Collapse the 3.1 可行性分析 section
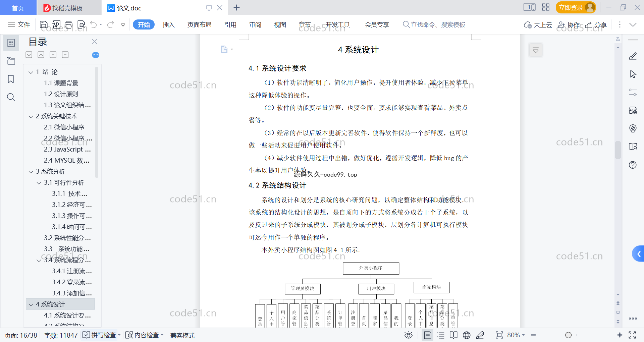The height and width of the screenshot is (342, 644). point(39,183)
